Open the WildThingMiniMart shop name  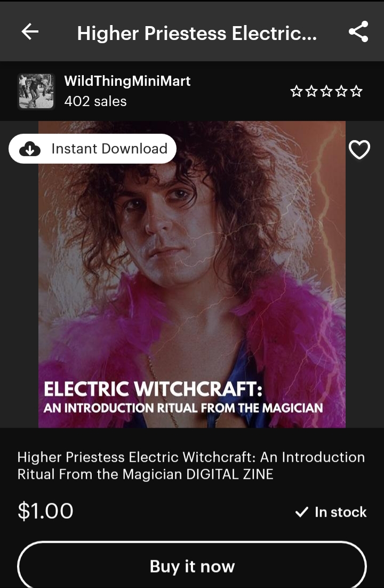pos(127,81)
